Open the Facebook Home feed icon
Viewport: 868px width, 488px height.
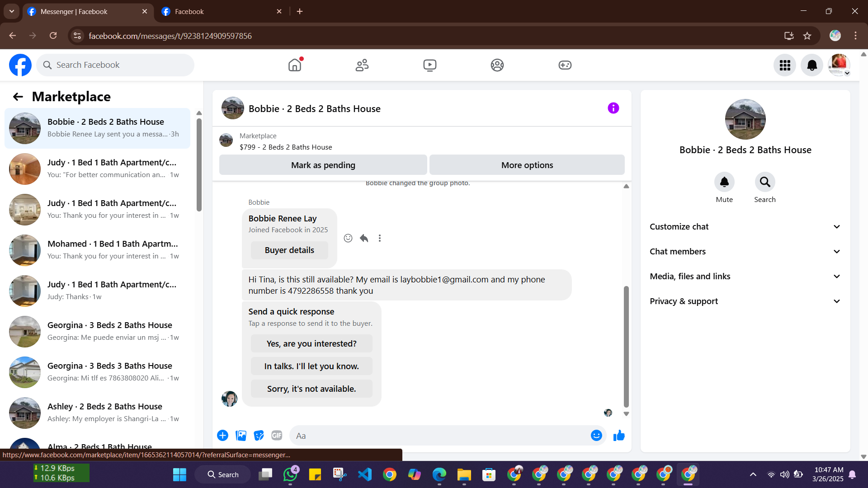tap(295, 65)
